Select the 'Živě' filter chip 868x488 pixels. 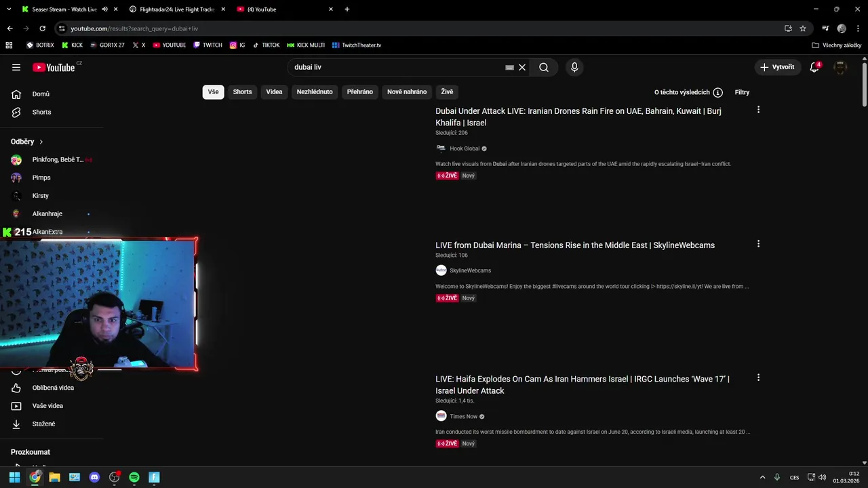447,91
